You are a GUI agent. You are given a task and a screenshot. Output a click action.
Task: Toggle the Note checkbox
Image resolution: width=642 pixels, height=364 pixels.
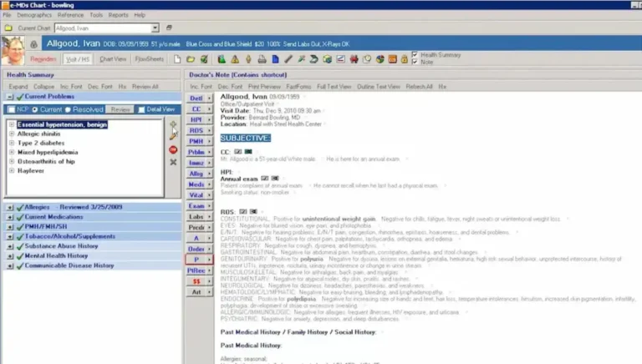(x=415, y=62)
